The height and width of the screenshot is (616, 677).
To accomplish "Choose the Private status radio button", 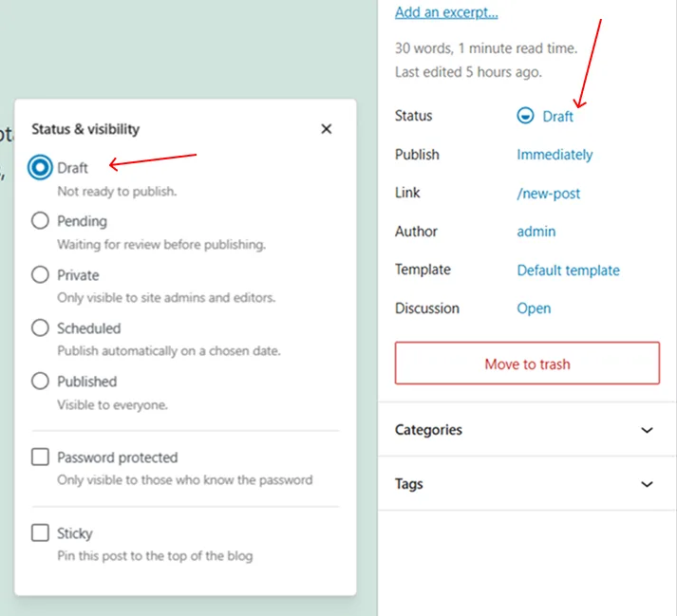I will (x=40, y=274).
